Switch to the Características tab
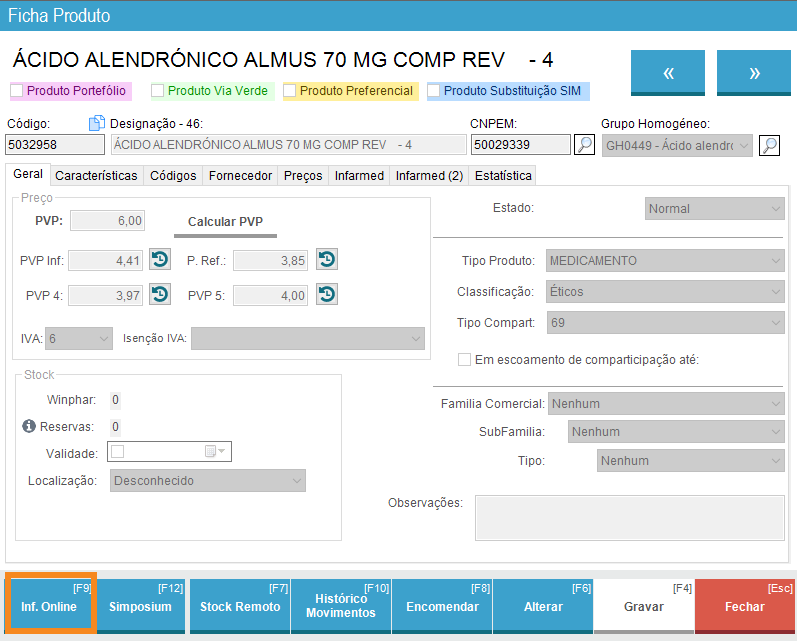Image resolution: width=797 pixels, height=641 pixels. click(x=96, y=176)
